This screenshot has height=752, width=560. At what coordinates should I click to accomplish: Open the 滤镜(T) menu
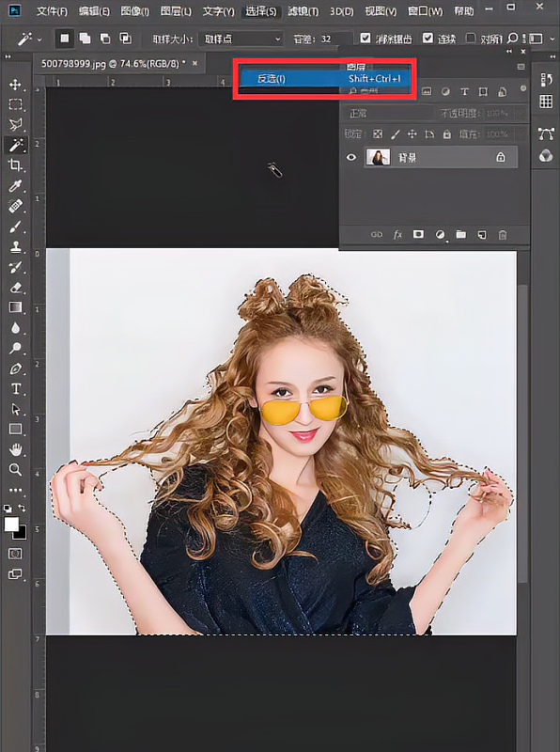(303, 10)
